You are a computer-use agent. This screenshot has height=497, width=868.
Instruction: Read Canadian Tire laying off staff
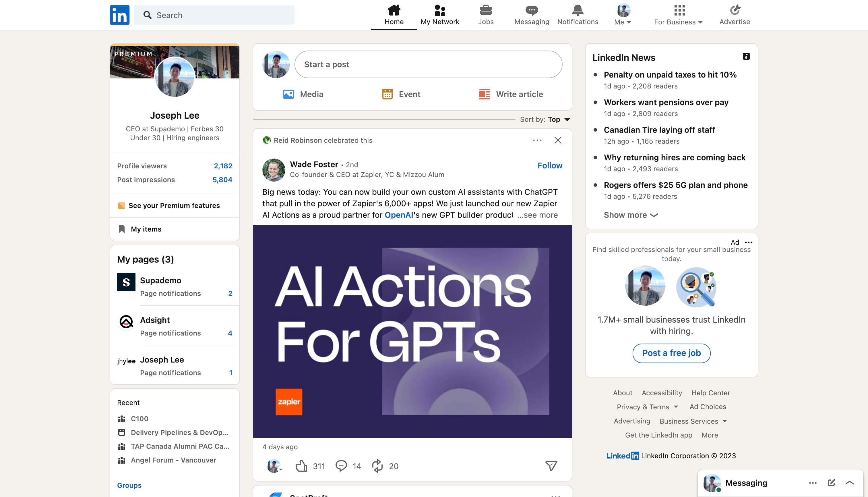click(659, 130)
